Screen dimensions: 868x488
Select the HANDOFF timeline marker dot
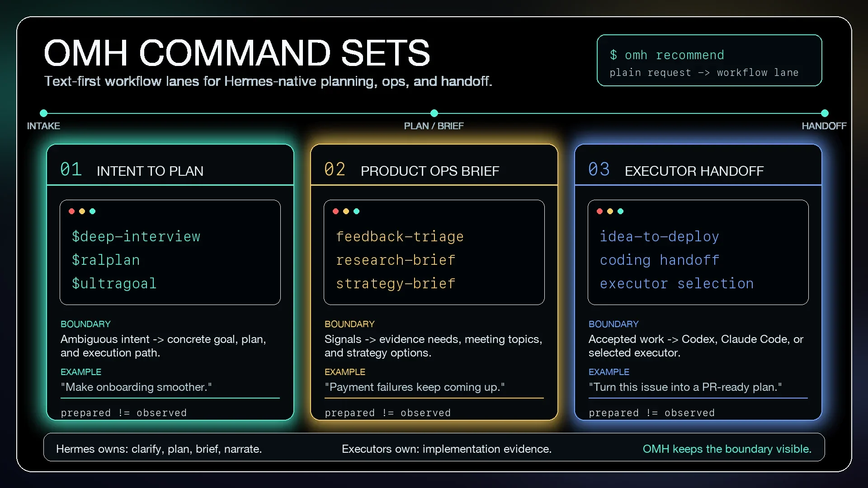[x=825, y=113]
